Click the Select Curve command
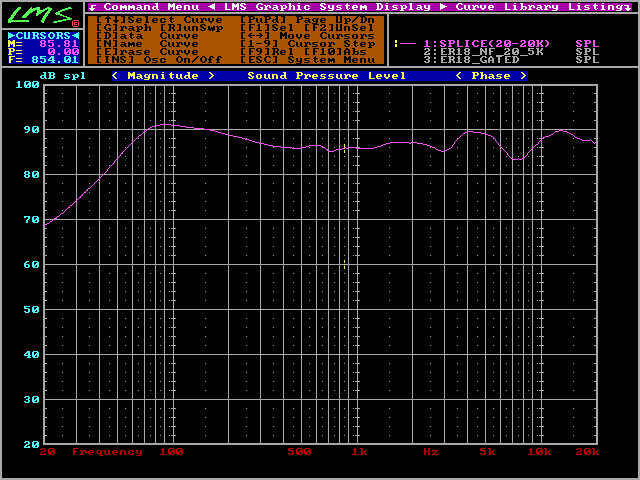The height and width of the screenshot is (480, 640). coord(160,20)
